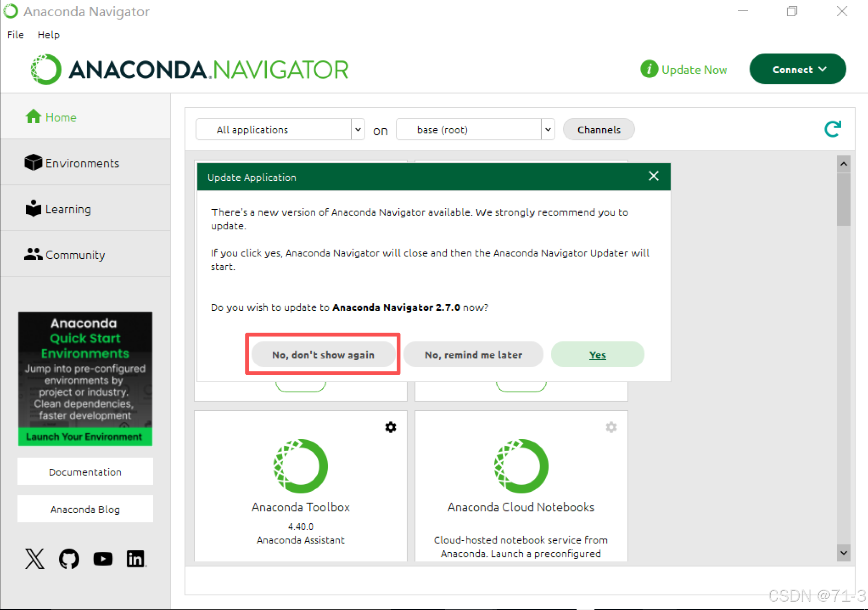Click the Quick Start Environments ad
The width and height of the screenshot is (868, 610).
85,379
